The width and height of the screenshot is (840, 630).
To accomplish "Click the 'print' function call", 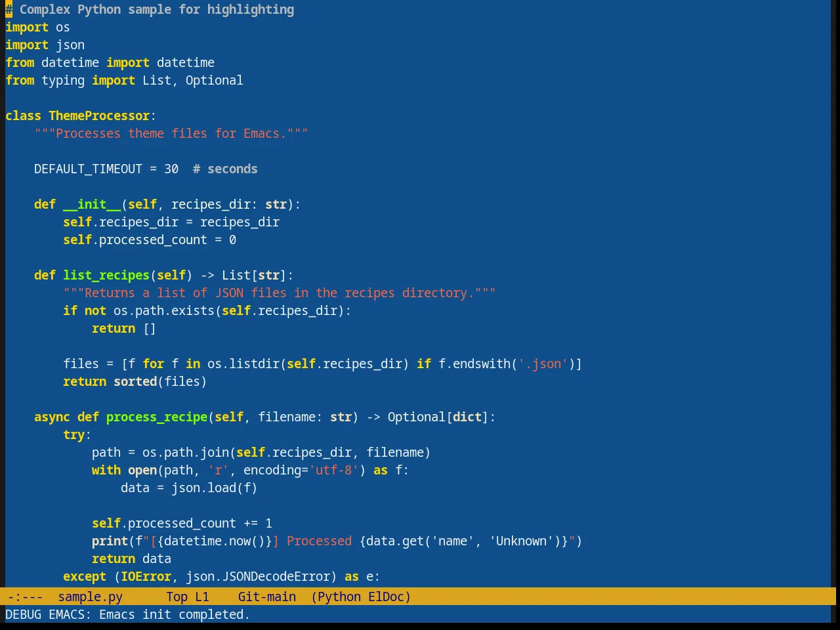I will coord(110,541).
